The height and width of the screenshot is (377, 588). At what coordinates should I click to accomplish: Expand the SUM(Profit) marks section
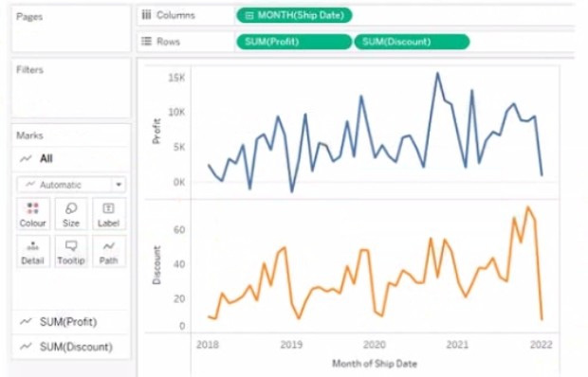71,322
